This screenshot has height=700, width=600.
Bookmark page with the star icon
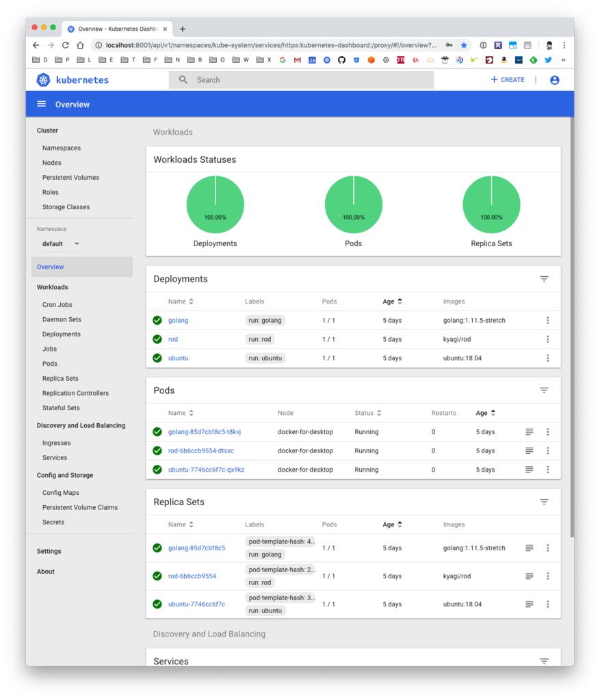tap(464, 45)
